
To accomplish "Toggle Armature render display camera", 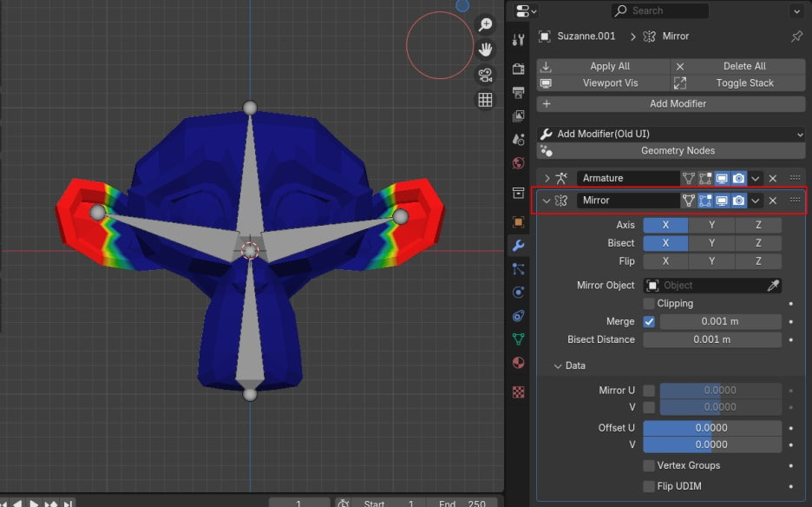I will click(739, 178).
